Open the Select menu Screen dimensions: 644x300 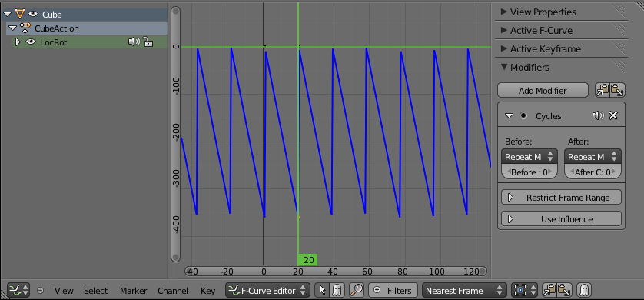click(95, 291)
